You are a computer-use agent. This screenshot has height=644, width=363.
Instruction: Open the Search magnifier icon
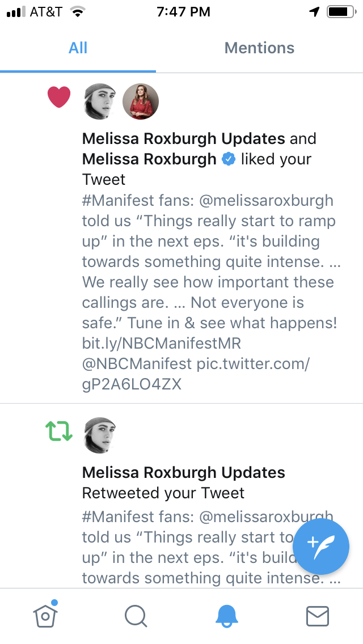(x=136, y=616)
